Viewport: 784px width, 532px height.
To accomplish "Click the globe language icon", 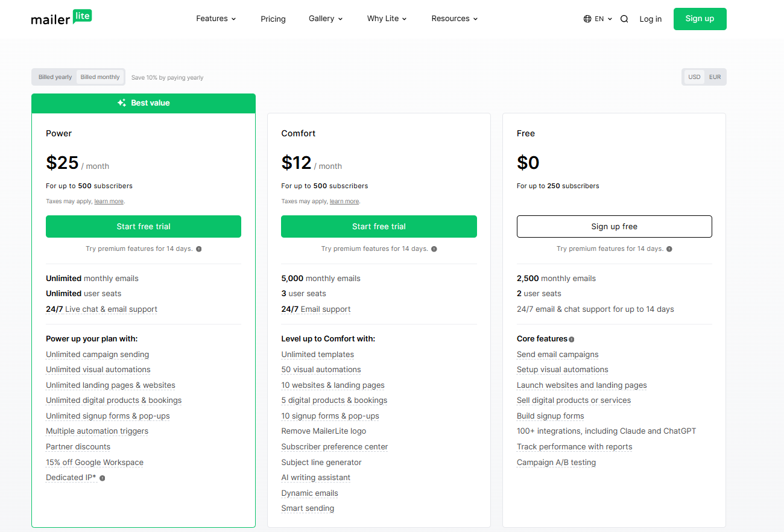I will tap(587, 19).
